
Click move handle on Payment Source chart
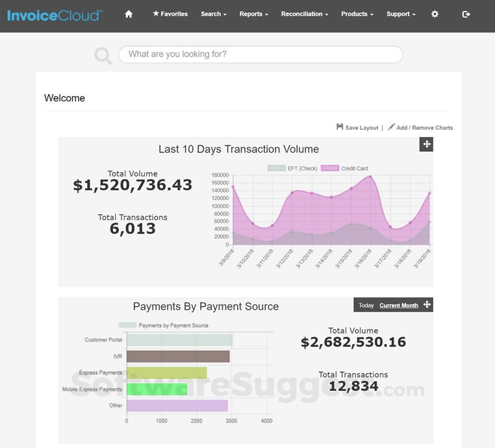tap(427, 305)
